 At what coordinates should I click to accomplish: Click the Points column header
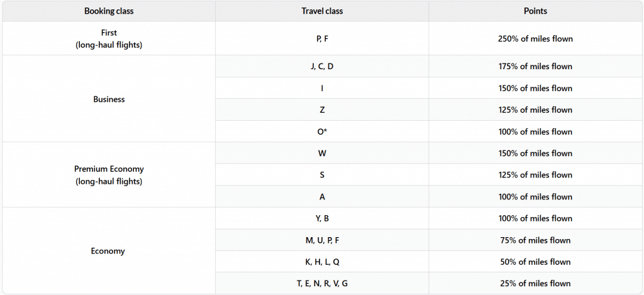(x=535, y=11)
